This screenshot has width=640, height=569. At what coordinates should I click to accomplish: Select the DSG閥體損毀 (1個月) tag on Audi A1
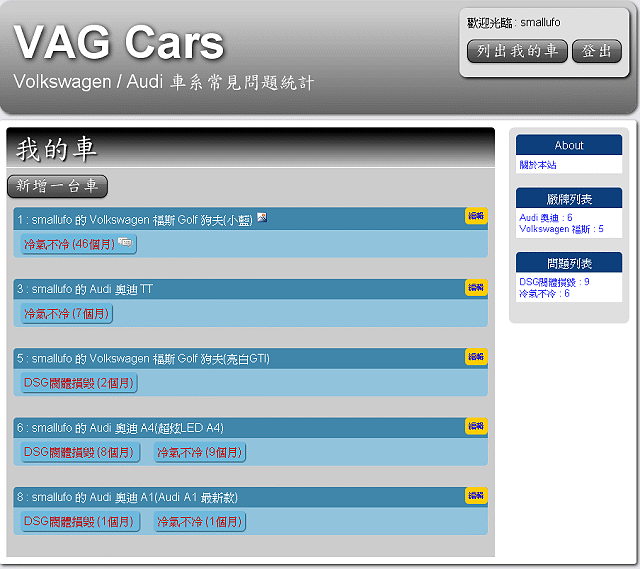pos(80,522)
